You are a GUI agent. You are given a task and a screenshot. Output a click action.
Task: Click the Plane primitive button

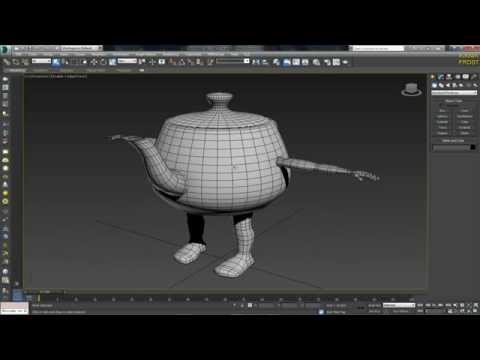click(464, 133)
